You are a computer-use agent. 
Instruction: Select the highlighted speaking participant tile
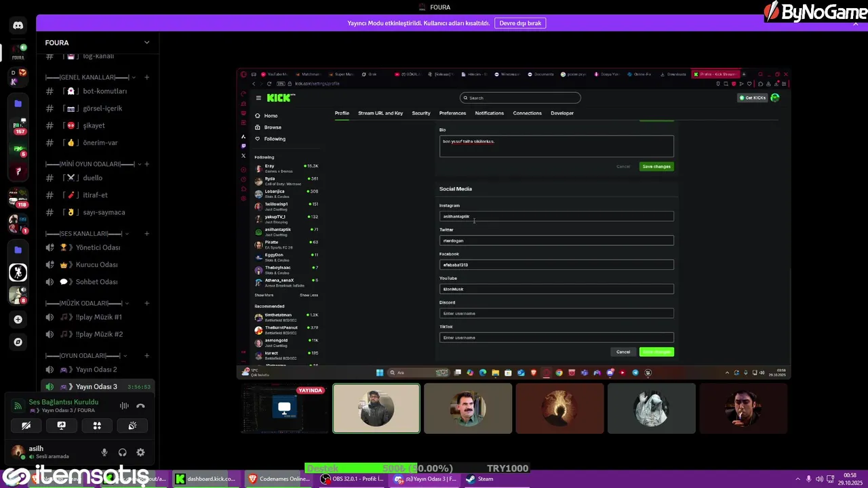pyautogui.click(x=376, y=409)
